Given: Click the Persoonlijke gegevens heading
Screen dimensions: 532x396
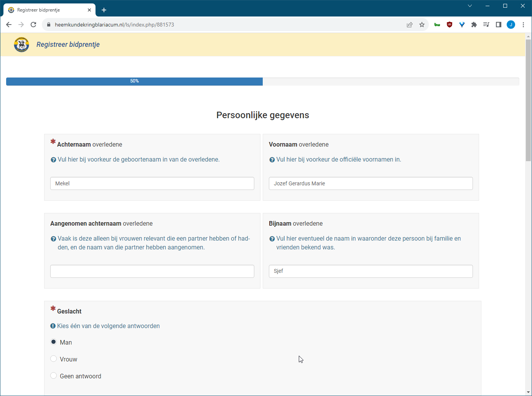Looking at the screenshot, I should point(263,115).
